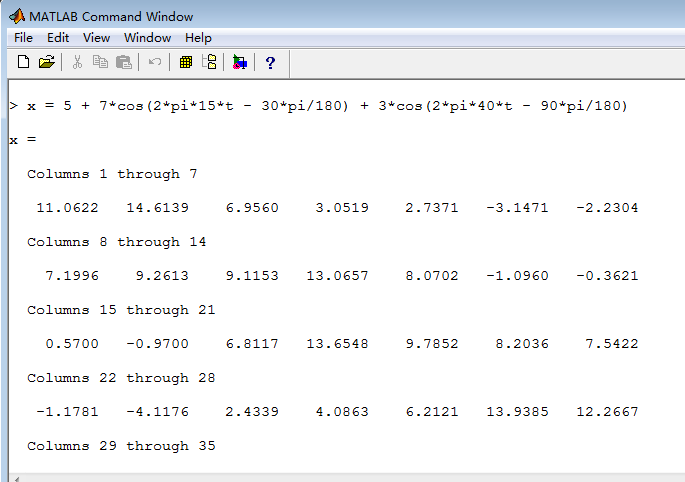Open the Help menu
Viewport: 685px width, 482px height.
click(x=198, y=38)
